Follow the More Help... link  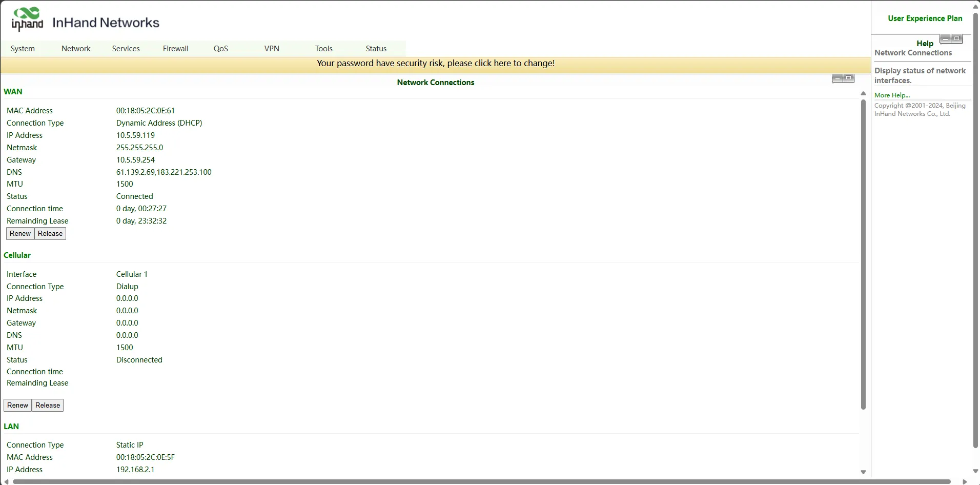[x=892, y=95]
